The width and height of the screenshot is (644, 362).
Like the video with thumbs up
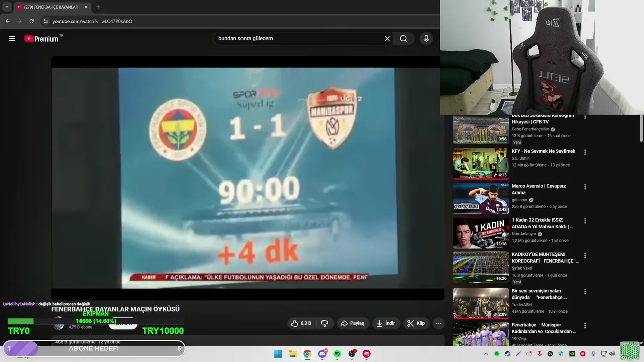tap(301, 323)
